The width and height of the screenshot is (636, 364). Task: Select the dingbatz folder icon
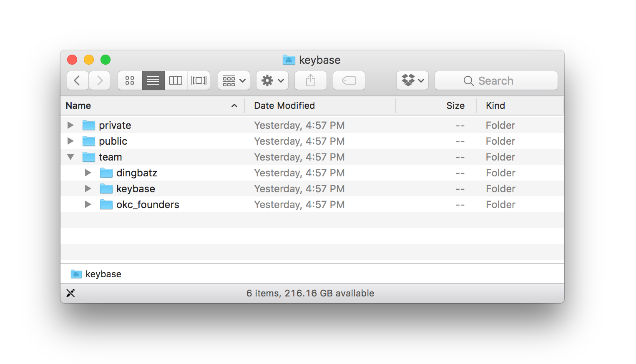pyautogui.click(x=106, y=173)
